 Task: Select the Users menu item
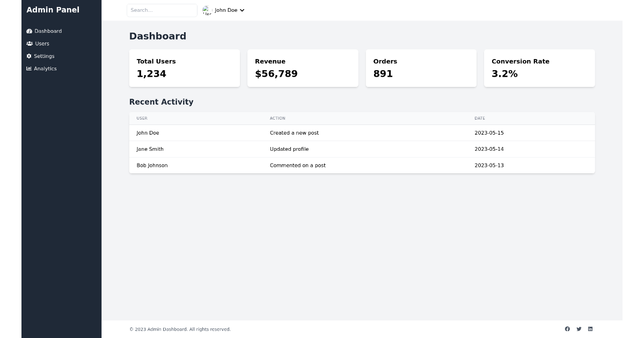(x=42, y=43)
